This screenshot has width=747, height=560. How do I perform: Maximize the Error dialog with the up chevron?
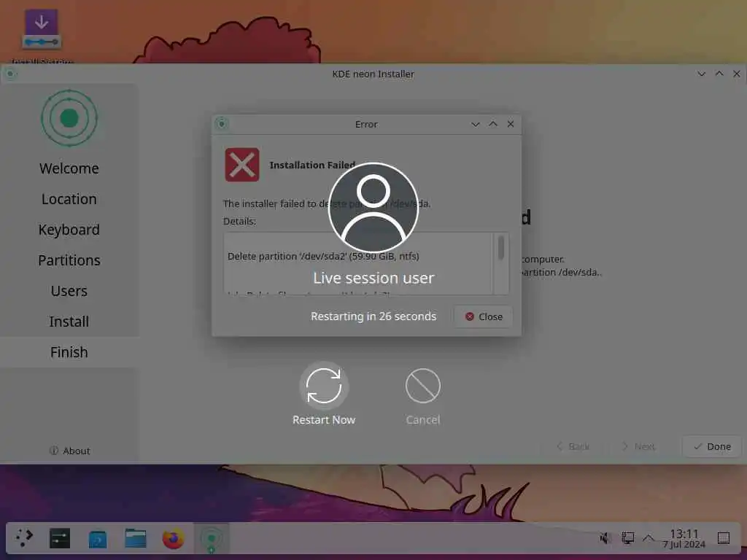pos(493,124)
